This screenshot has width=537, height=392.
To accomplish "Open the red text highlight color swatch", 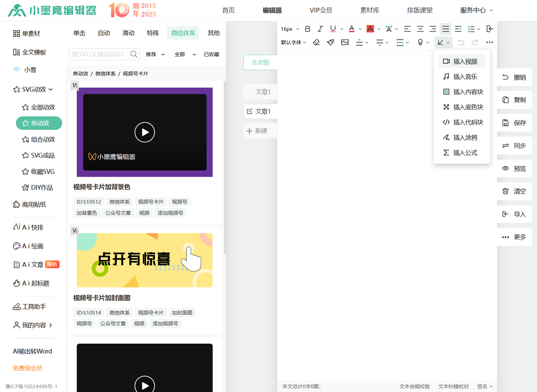I will (x=370, y=29).
